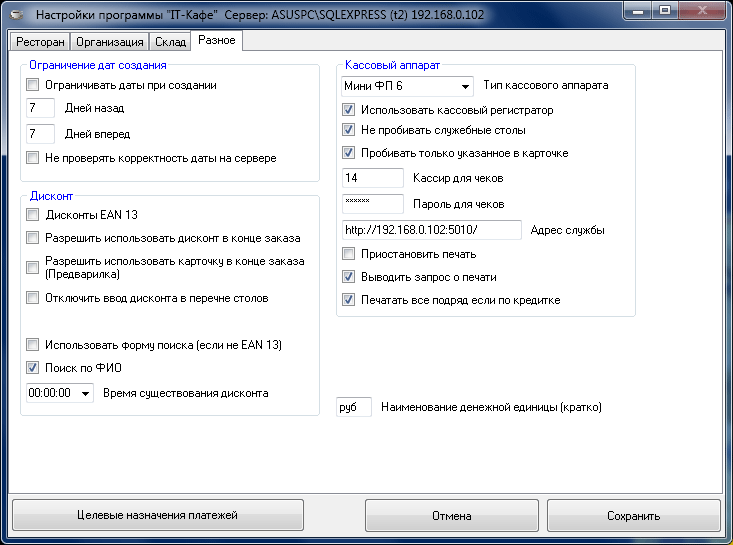This screenshot has height=545, width=733.
Task: Click the application icon in title bar
Action: click(x=18, y=16)
